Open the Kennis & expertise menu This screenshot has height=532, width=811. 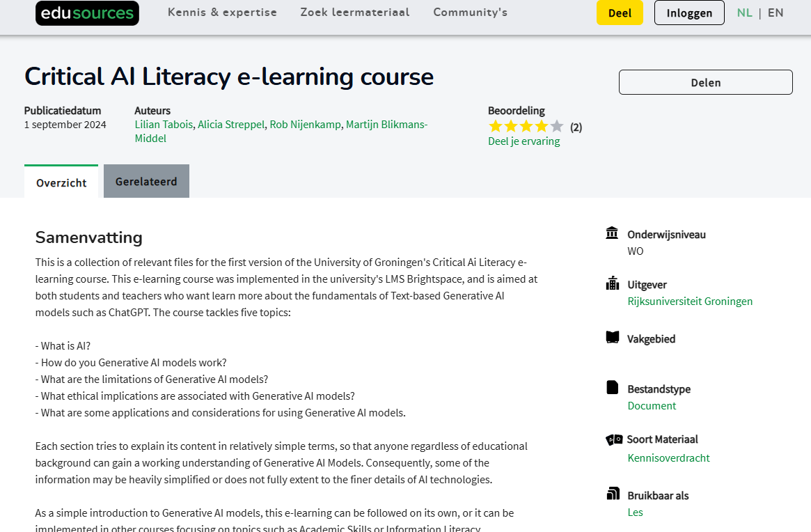222,13
